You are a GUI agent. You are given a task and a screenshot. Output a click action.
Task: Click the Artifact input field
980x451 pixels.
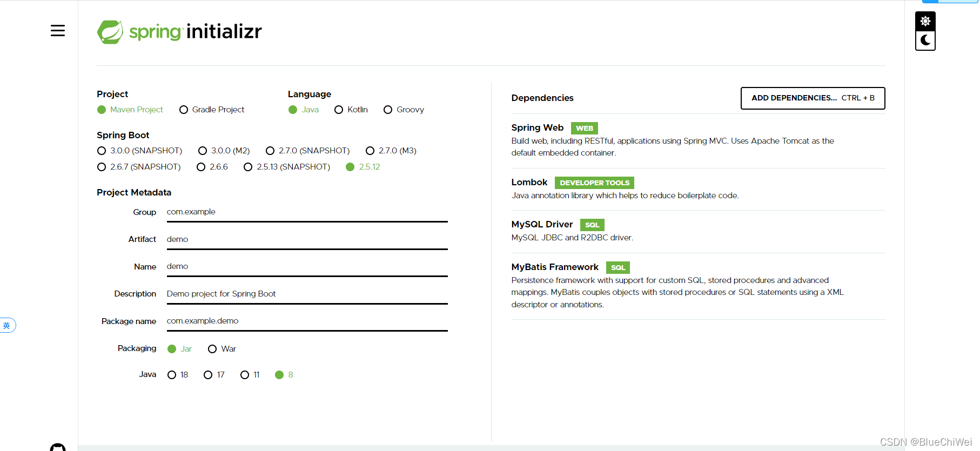click(x=307, y=239)
